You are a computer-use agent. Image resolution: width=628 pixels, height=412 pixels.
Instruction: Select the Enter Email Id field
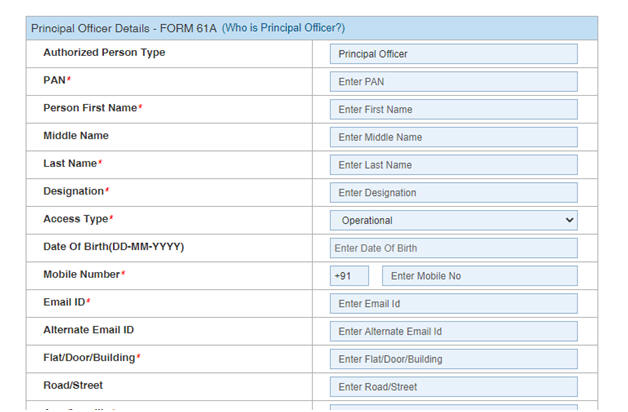(x=453, y=304)
